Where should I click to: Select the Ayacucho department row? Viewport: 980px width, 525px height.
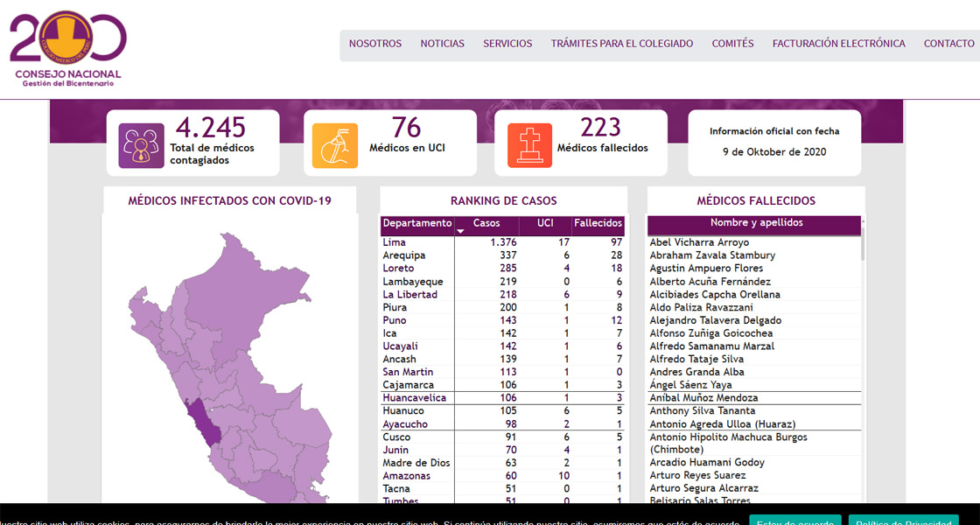pyautogui.click(x=502, y=423)
